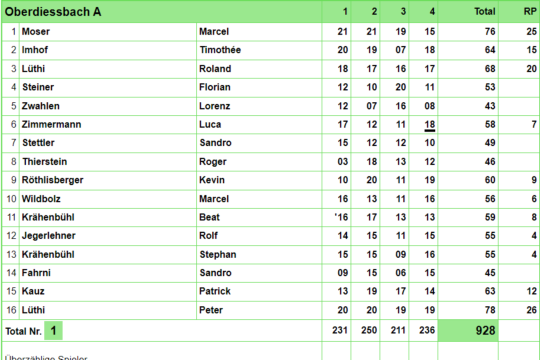Click row number 14 for Fahrni
This screenshot has height=360, width=540.
(x=11, y=273)
